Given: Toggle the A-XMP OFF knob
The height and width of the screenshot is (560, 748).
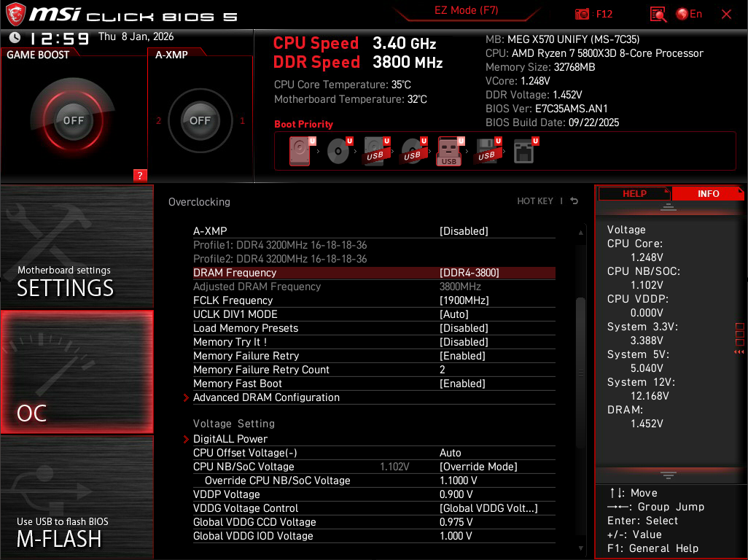Looking at the screenshot, I should pos(200,120).
